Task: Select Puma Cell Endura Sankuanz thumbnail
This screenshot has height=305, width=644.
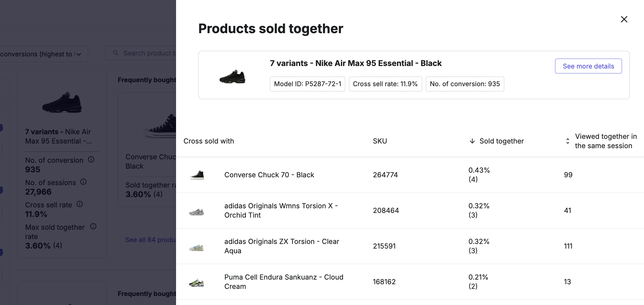Action: pos(197,283)
